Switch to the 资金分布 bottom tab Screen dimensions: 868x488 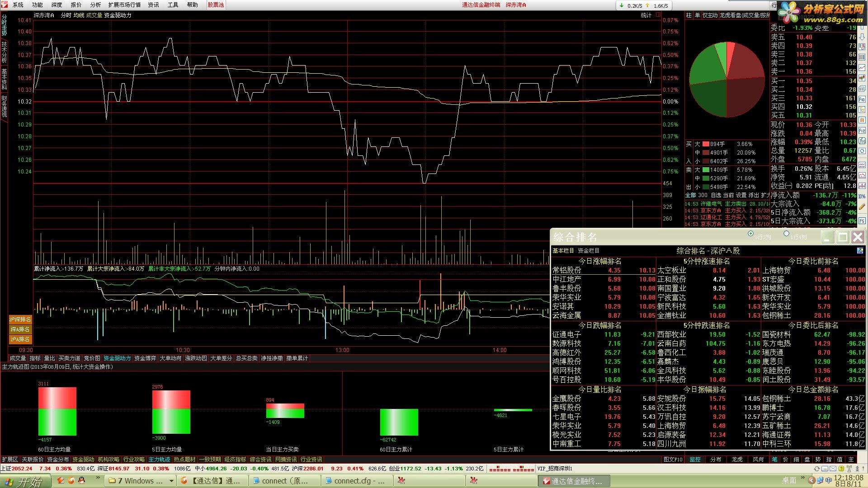(58, 460)
